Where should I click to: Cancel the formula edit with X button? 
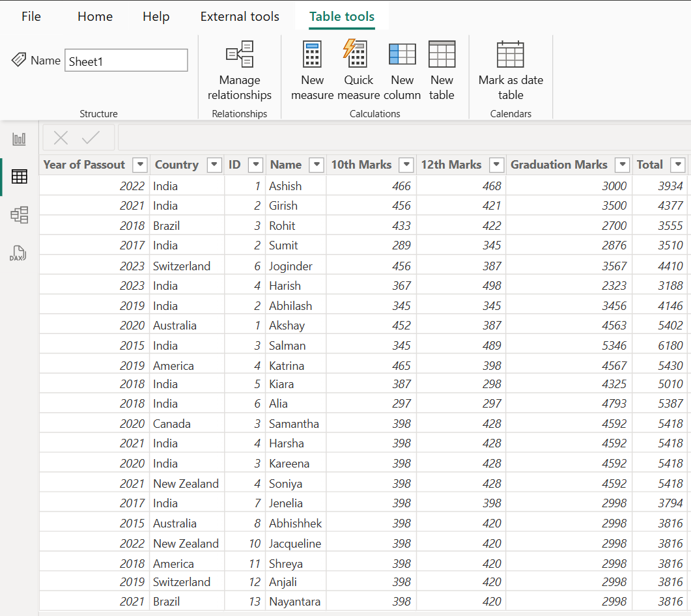pos(61,137)
